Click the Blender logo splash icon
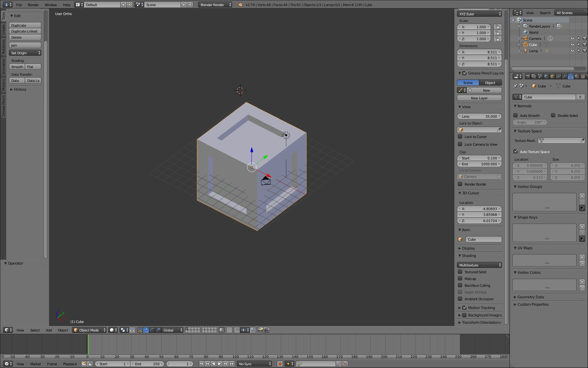 (240, 5)
